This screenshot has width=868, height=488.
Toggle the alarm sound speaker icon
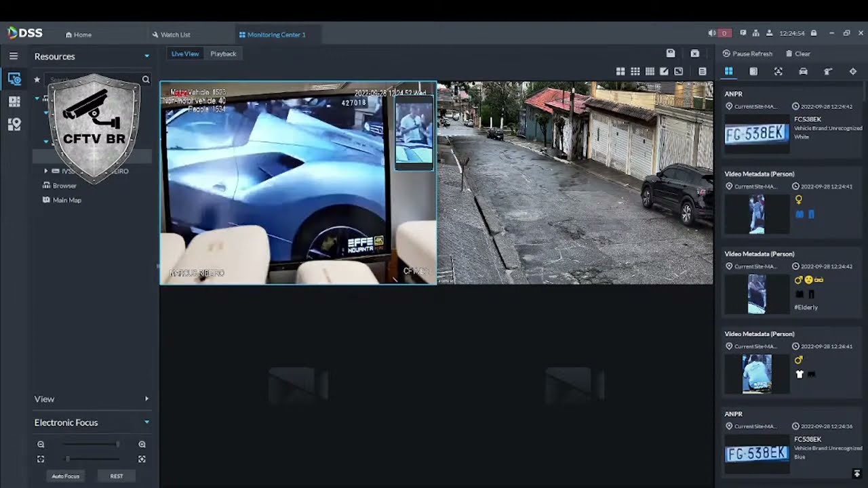click(712, 33)
